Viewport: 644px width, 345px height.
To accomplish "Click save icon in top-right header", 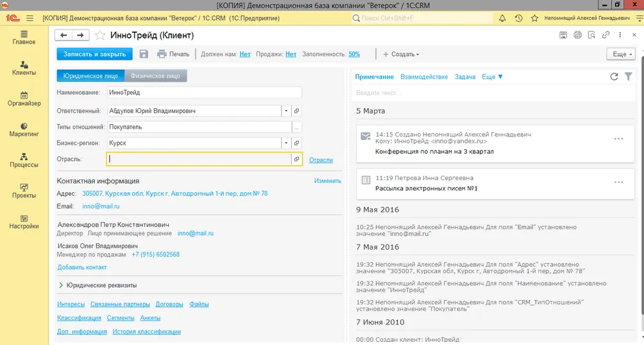I will (x=563, y=35).
